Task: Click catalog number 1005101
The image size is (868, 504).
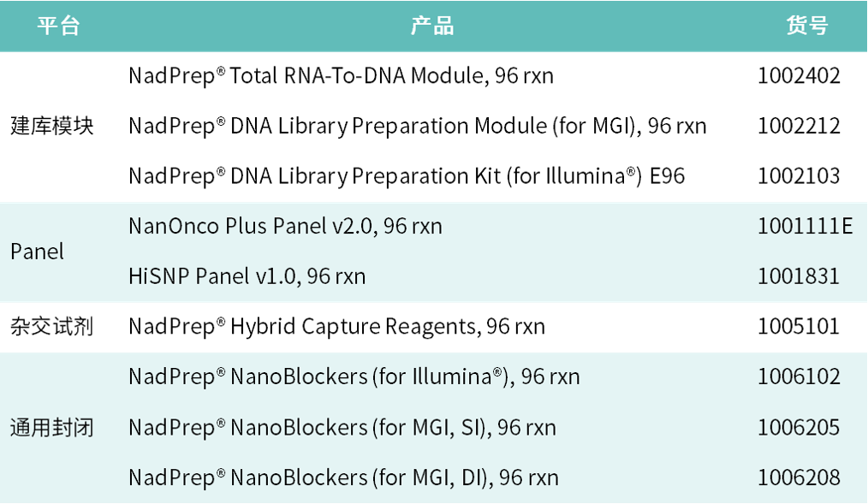Action: click(x=799, y=327)
